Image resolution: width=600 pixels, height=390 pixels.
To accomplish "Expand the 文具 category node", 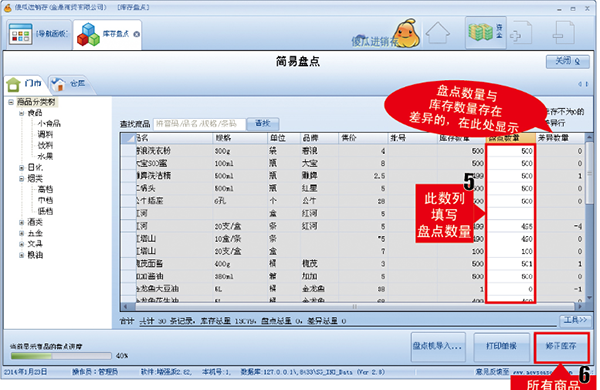I will point(22,244).
